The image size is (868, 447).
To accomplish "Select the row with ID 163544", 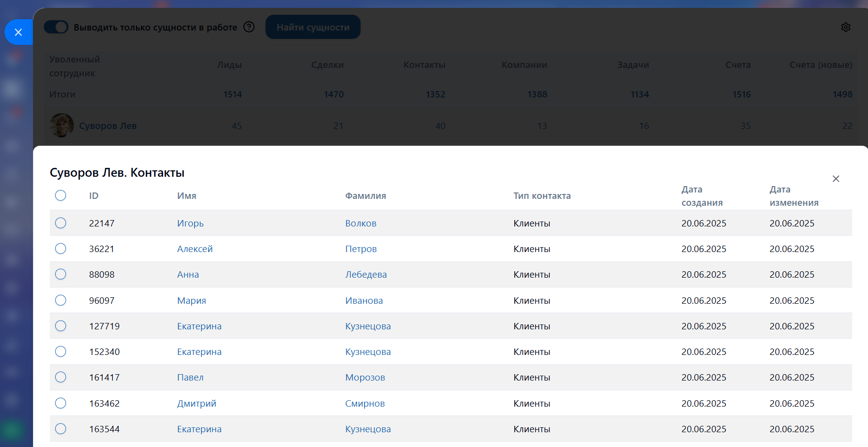I will (61, 429).
